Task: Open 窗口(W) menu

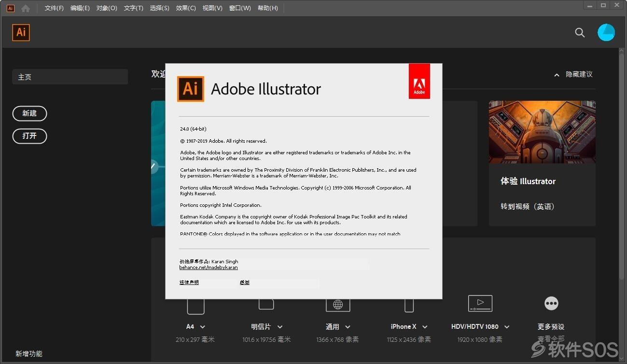Action: click(x=240, y=8)
